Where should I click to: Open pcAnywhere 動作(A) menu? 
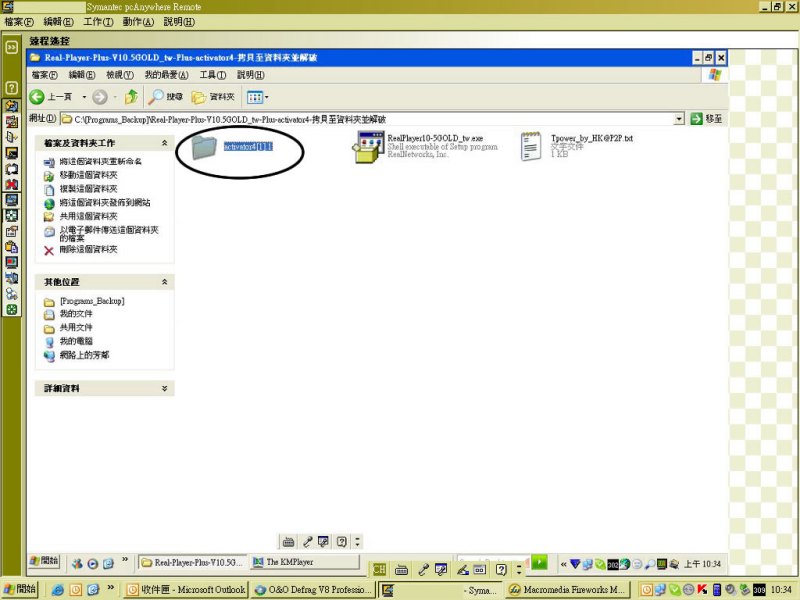click(138, 22)
